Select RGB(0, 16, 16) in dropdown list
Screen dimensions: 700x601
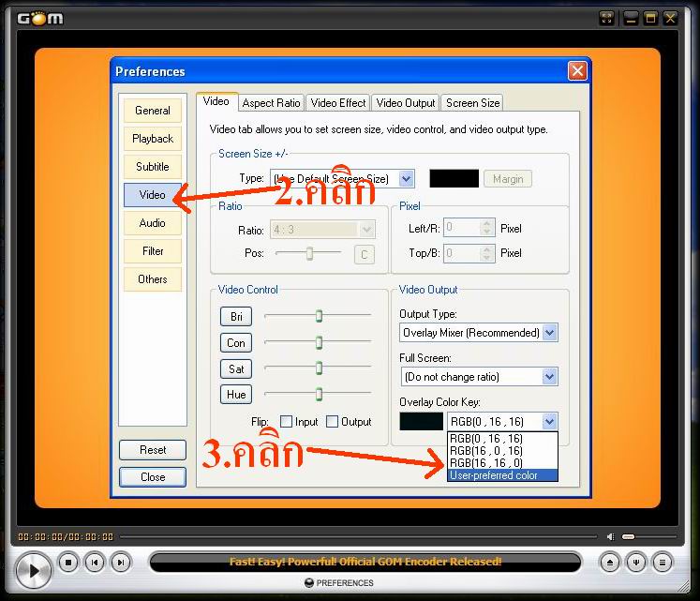502,439
